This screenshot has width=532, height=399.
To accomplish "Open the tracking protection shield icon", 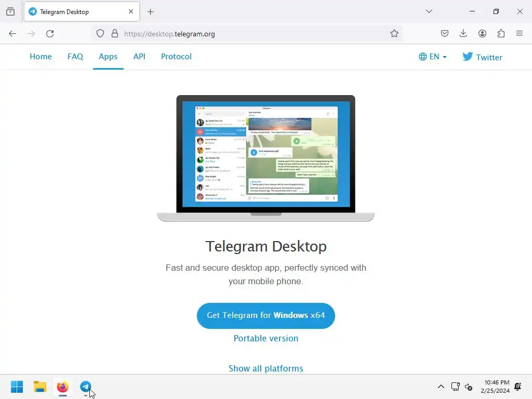I will (x=100, y=34).
